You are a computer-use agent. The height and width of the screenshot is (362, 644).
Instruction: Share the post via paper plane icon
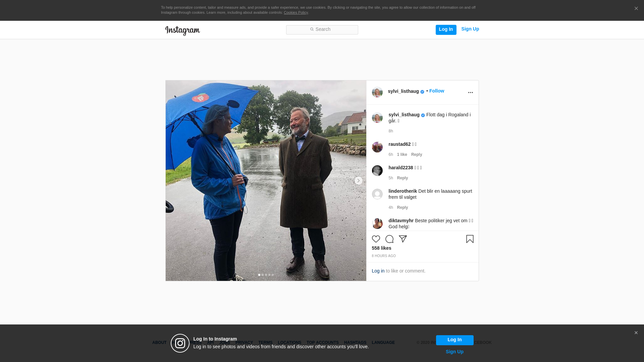(x=402, y=239)
